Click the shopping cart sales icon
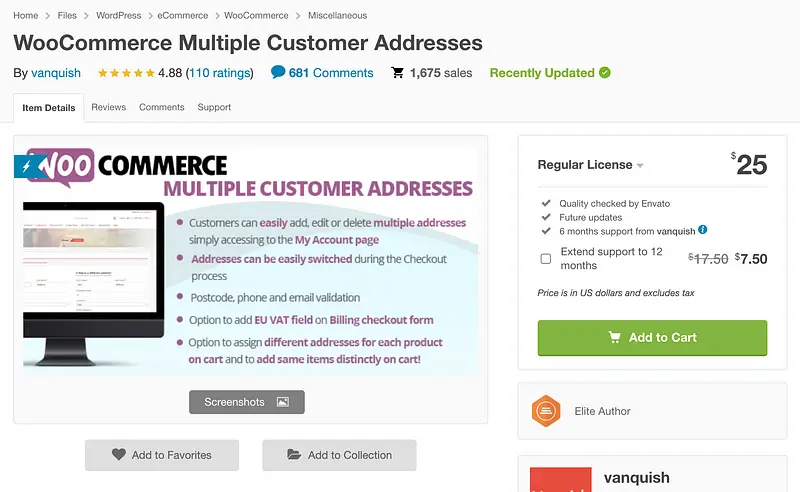The image size is (800, 492). 398,73
